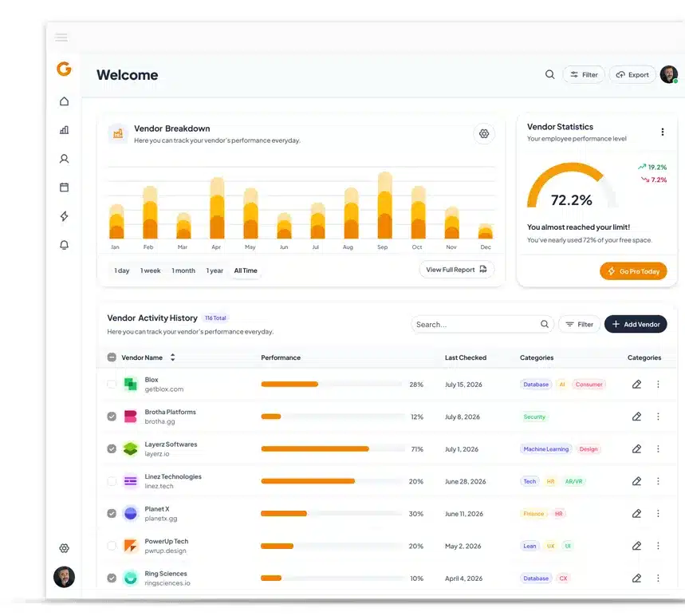Open notifications bell icon
Image resolution: width=685 pixels, height=616 pixels.
65,245
